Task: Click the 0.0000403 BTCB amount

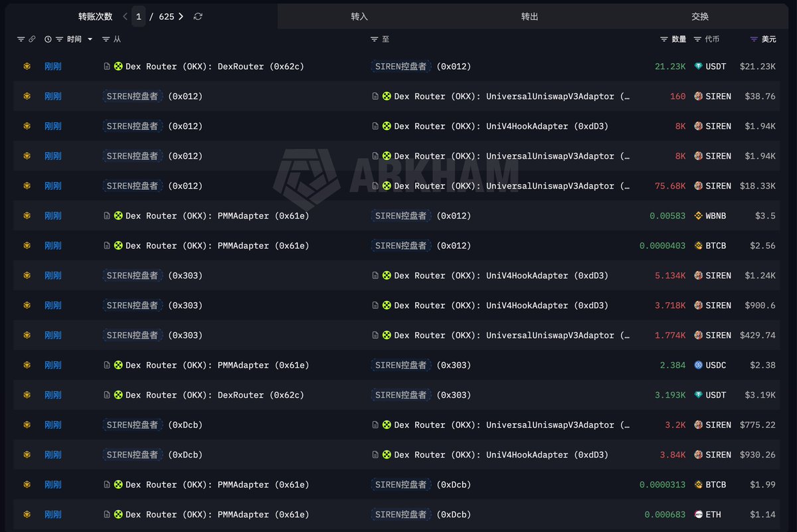Action: pyautogui.click(x=663, y=246)
